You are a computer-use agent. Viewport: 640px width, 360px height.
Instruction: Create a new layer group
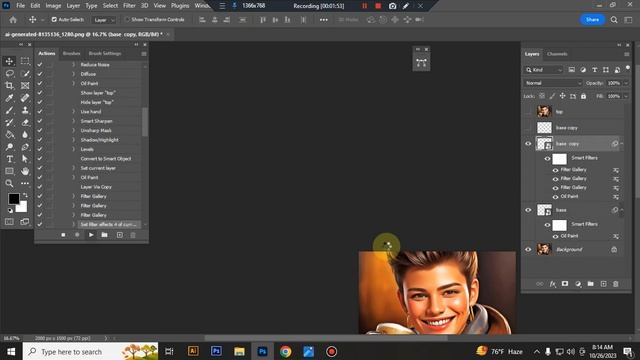pos(591,284)
